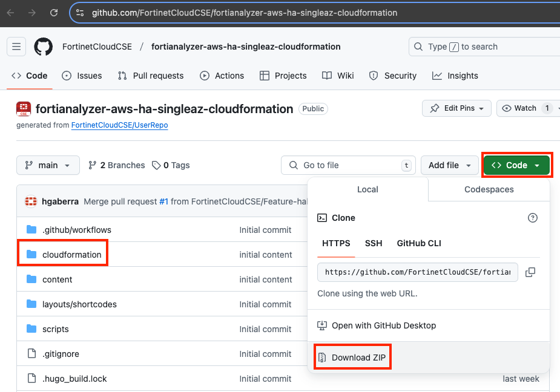
Task: Click the cloudformation folder icon
Action: point(31,254)
